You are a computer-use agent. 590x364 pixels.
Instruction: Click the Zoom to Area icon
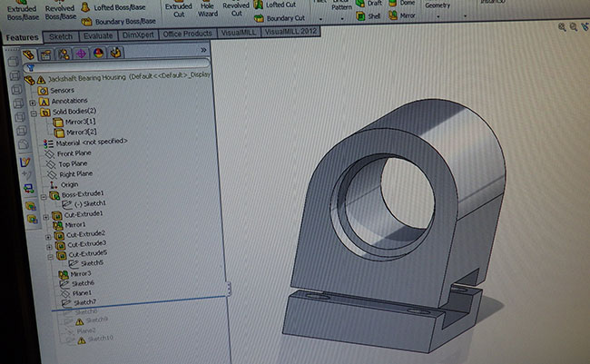[573, 26]
